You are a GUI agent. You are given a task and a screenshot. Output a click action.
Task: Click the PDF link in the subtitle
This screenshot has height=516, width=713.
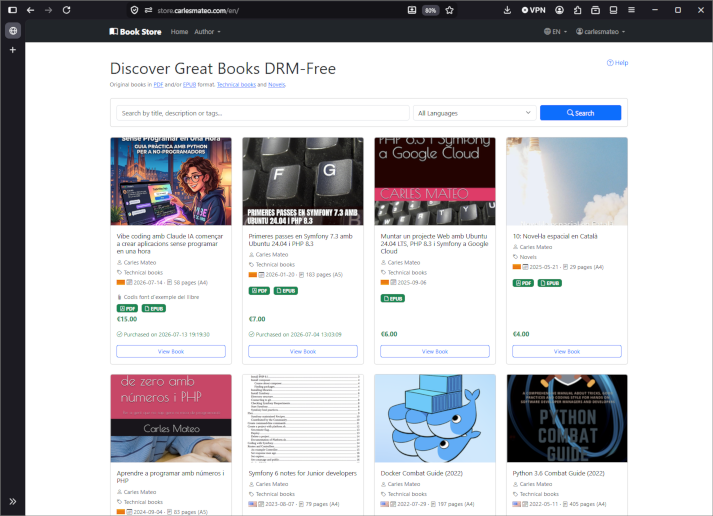click(158, 85)
